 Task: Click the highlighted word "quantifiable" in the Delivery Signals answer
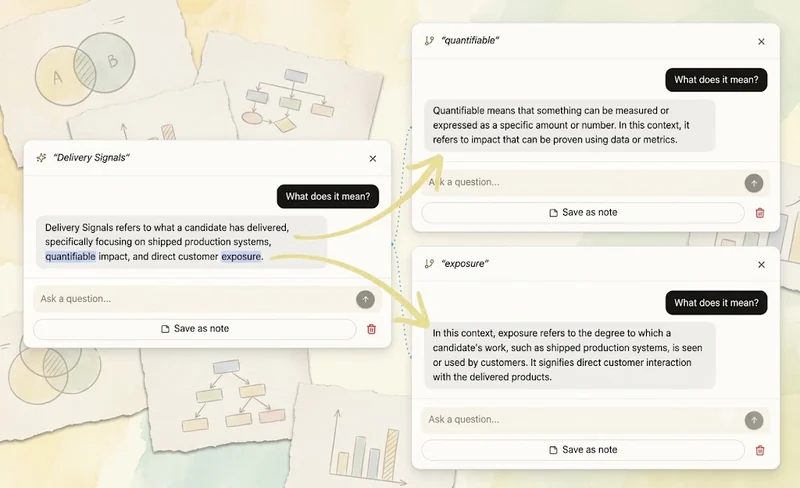click(70, 256)
